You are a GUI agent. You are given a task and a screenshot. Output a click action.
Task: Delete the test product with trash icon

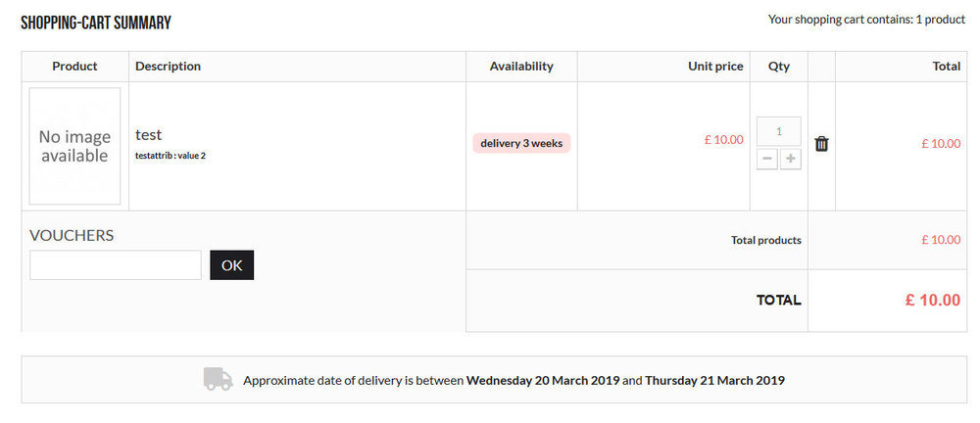(x=821, y=144)
